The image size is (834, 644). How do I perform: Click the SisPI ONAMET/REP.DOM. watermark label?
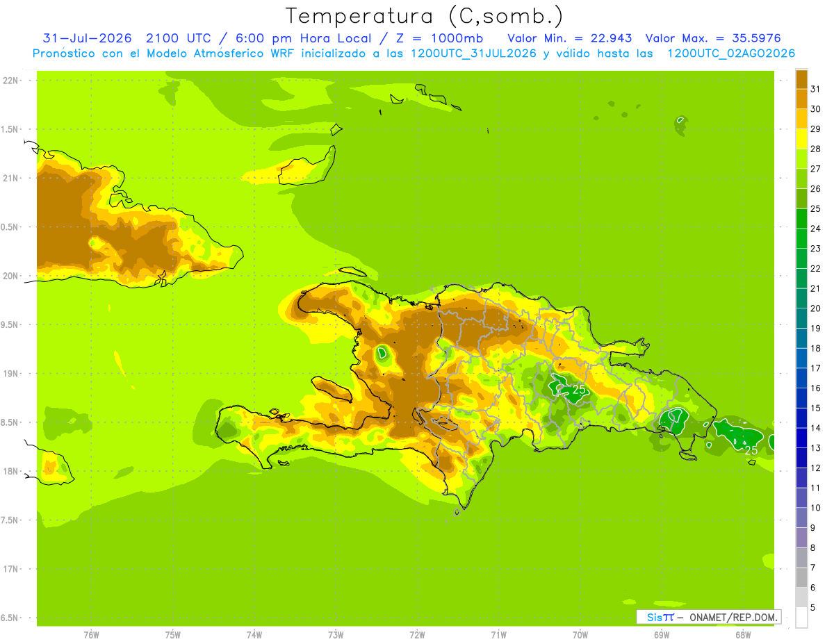pyautogui.click(x=708, y=617)
